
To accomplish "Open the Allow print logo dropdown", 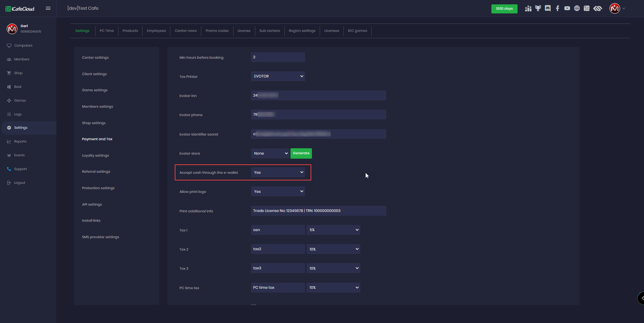I will coord(278,192).
